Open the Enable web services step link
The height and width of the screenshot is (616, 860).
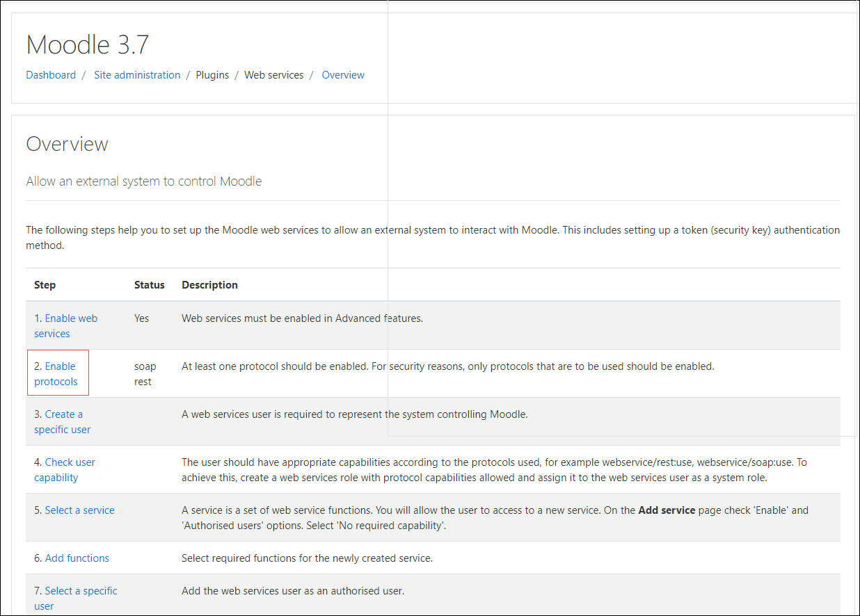pos(66,326)
